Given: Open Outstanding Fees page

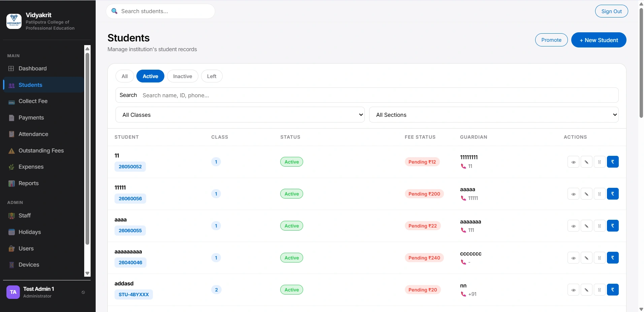Looking at the screenshot, I should click(x=43, y=150).
